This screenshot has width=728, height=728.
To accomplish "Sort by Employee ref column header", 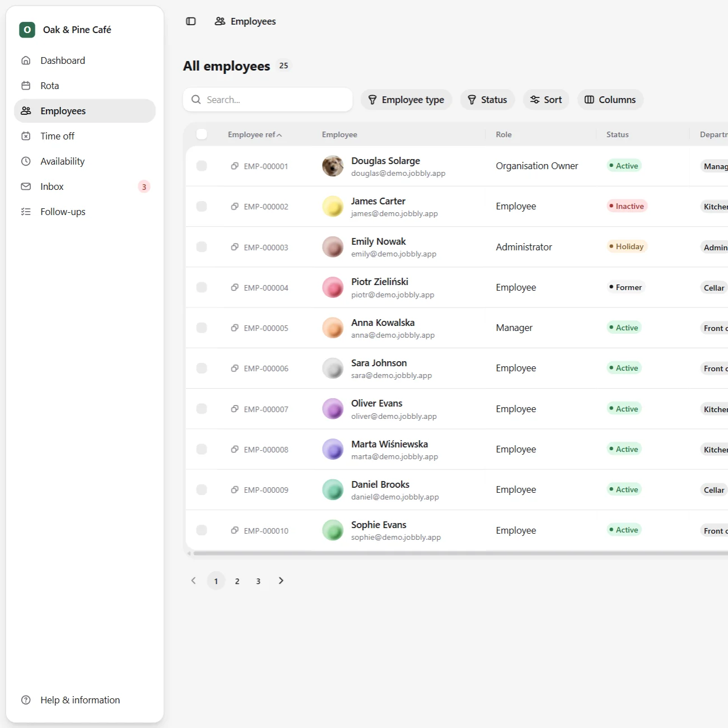I will [255, 134].
